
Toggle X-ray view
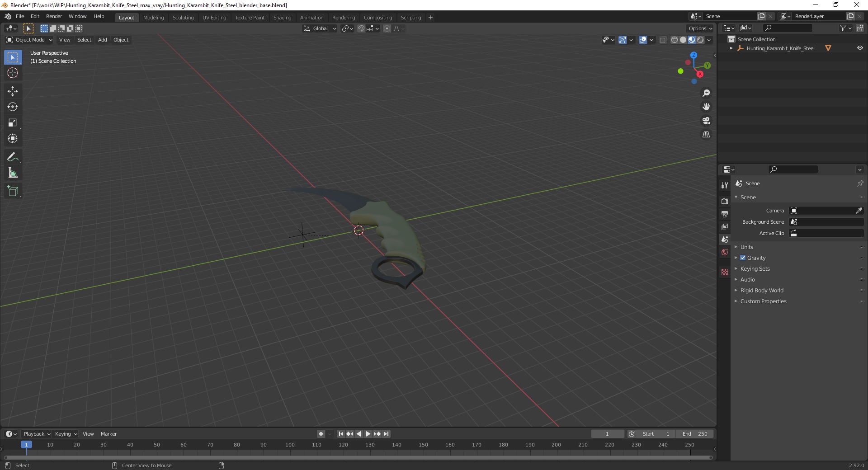[663, 40]
